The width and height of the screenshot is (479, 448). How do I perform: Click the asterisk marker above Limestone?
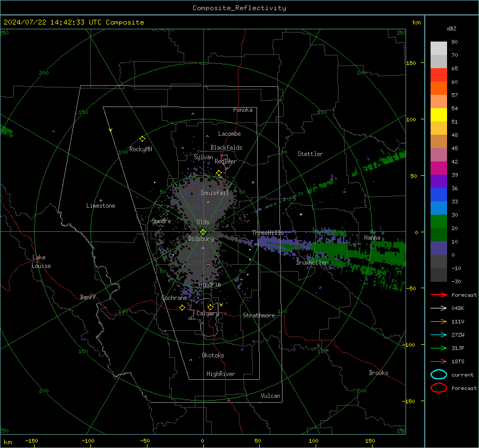pos(101,201)
